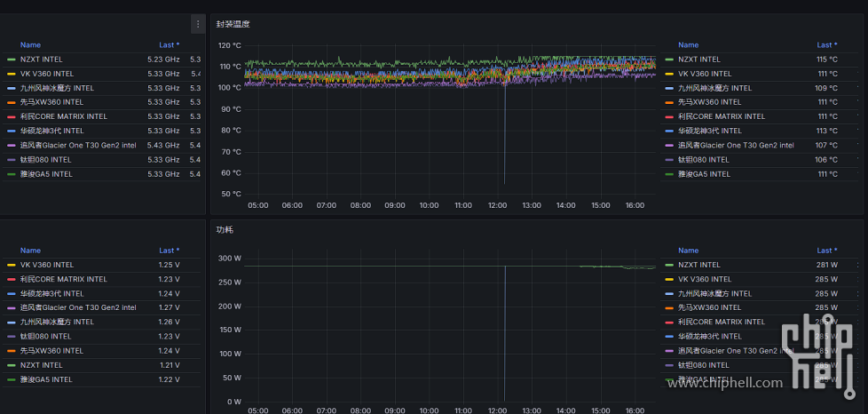
Task: Click the 106 °C temperature value
Action: 827,160
